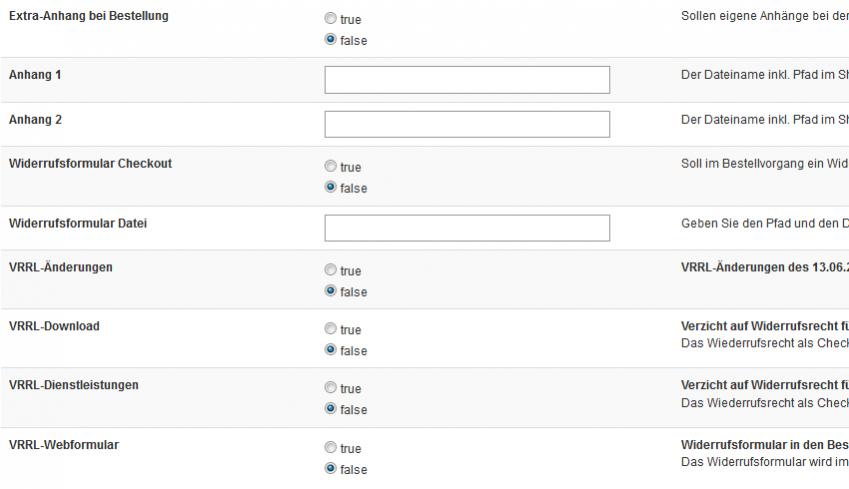Viewport: 849px width, 489px height.
Task: Choose false for Widerrufsformular Checkout
Action: click(x=331, y=188)
